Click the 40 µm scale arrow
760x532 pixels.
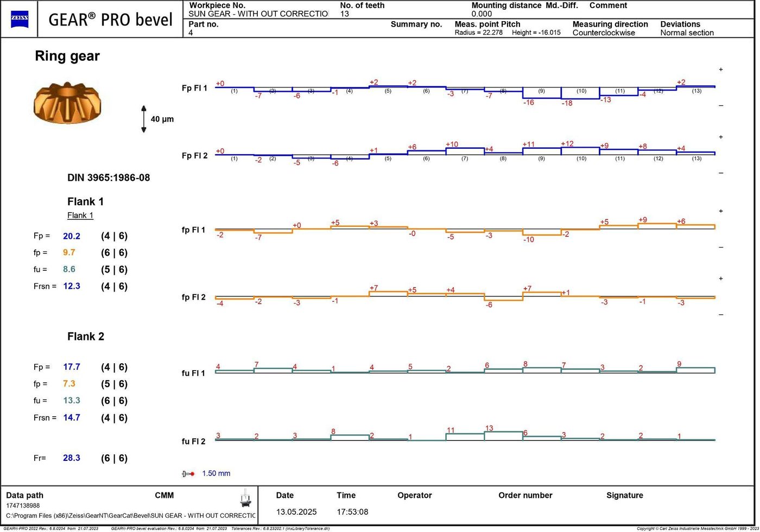[x=144, y=119]
